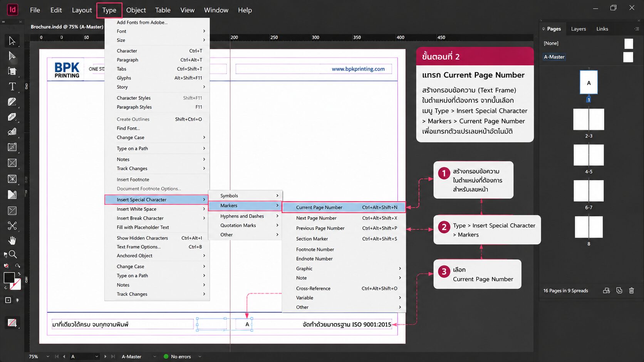The width and height of the screenshot is (644, 362).
Task: Select the Pen tool
Action: 12,117
